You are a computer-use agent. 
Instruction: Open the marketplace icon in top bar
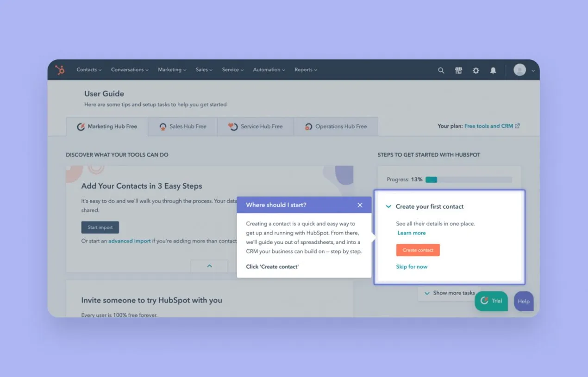pos(458,70)
